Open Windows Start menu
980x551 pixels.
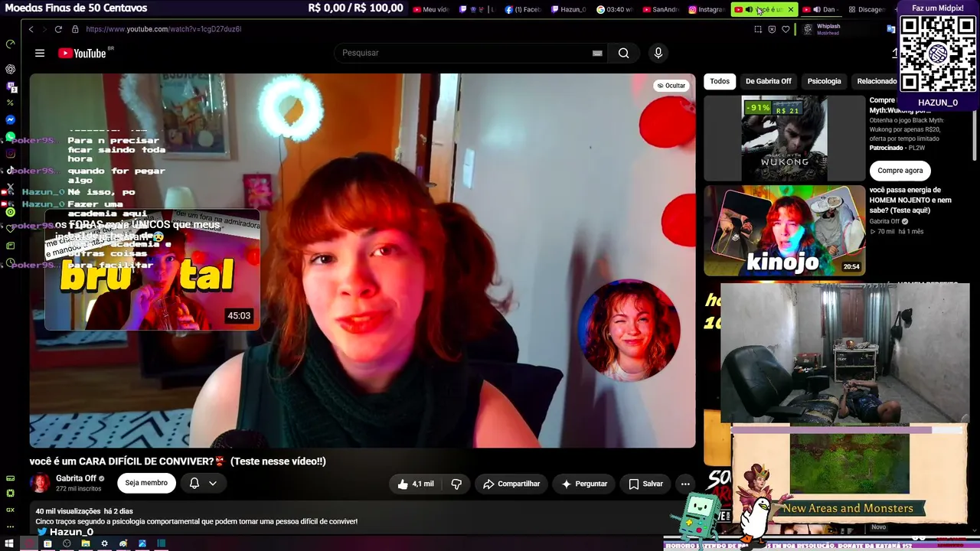pyautogui.click(x=9, y=544)
